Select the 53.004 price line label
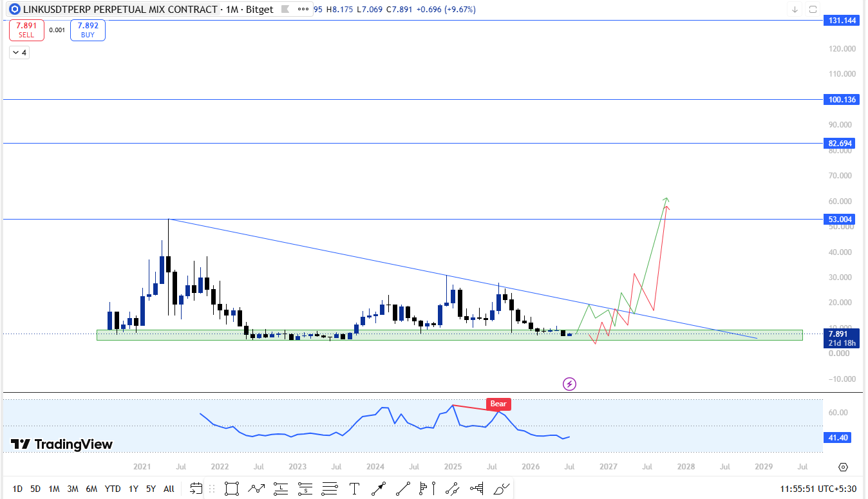The image size is (868, 499). (840, 220)
